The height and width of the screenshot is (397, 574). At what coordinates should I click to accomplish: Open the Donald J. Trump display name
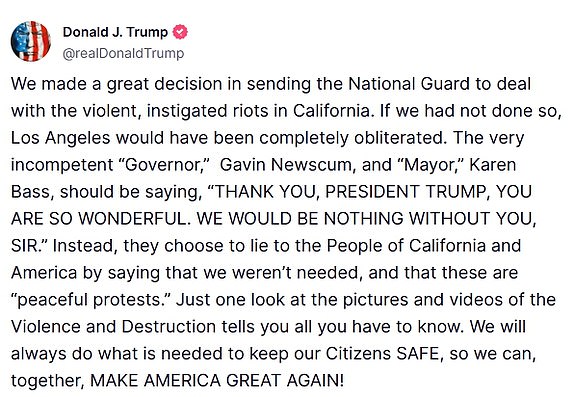115,32
